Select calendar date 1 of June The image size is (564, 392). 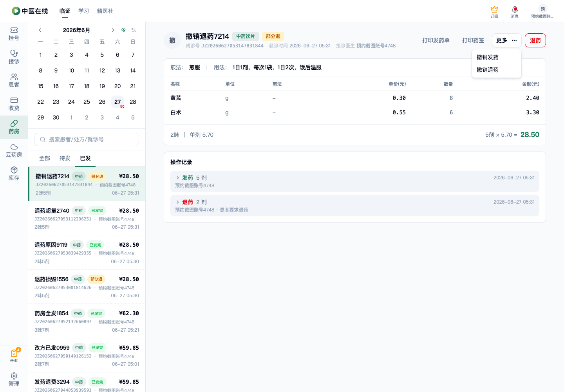pos(41,55)
